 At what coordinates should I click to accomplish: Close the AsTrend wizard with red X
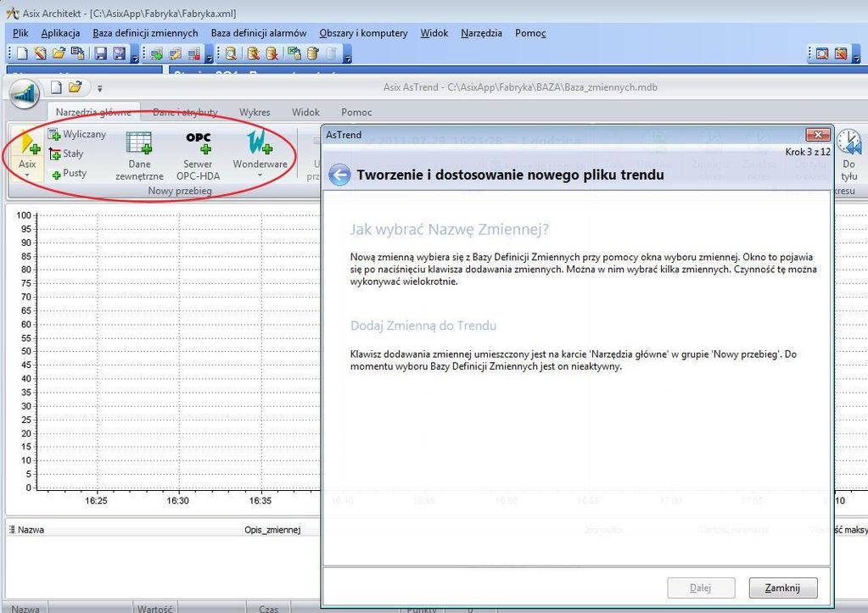pos(817,135)
